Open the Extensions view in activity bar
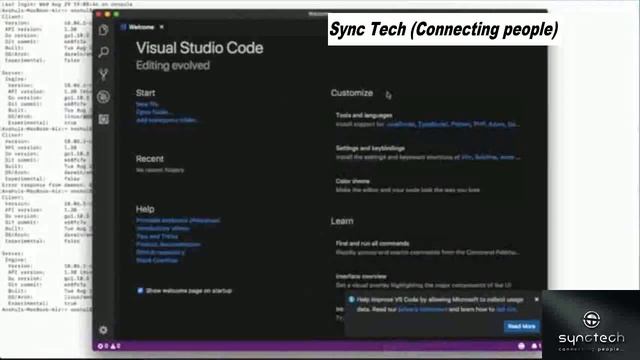This screenshot has width=640, height=360. (x=104, y=119)
